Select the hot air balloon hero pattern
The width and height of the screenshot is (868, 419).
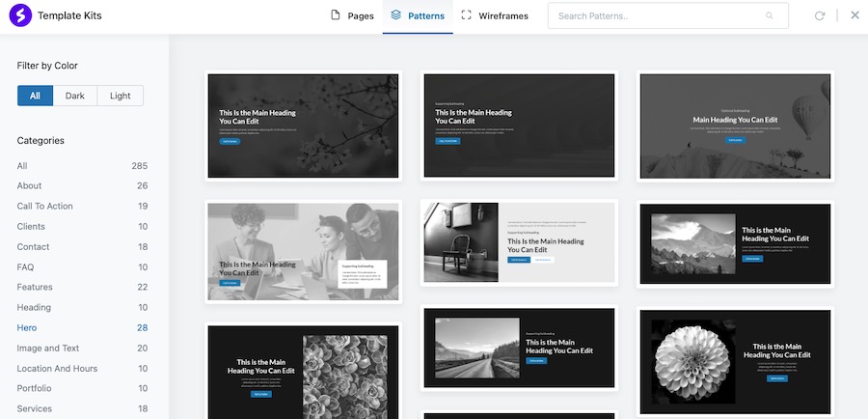click(735, 126)
